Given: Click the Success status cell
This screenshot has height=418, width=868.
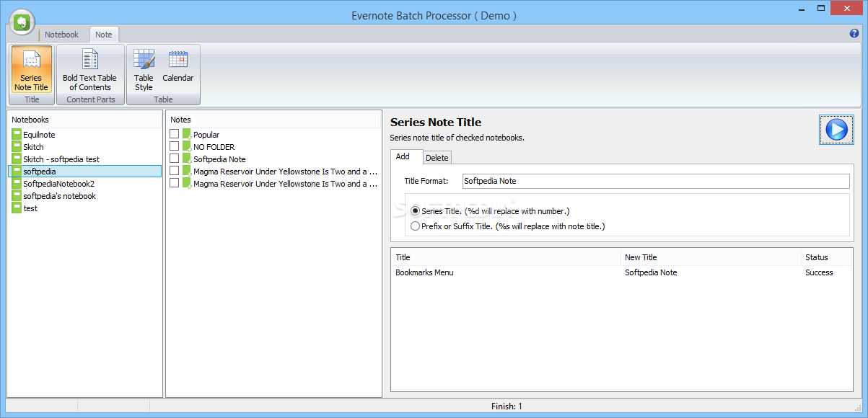Looking at the screenshot, I should click(819, 272).
